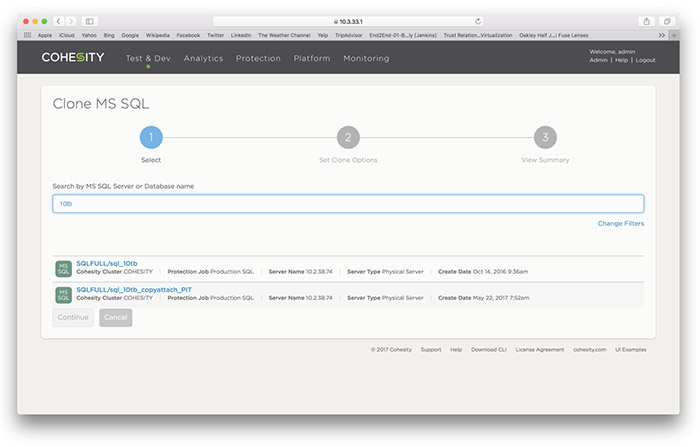Open the Monitoring menu
Viewport: 700px width, 447px height.
pyautogui.click(x=366, y=58)
